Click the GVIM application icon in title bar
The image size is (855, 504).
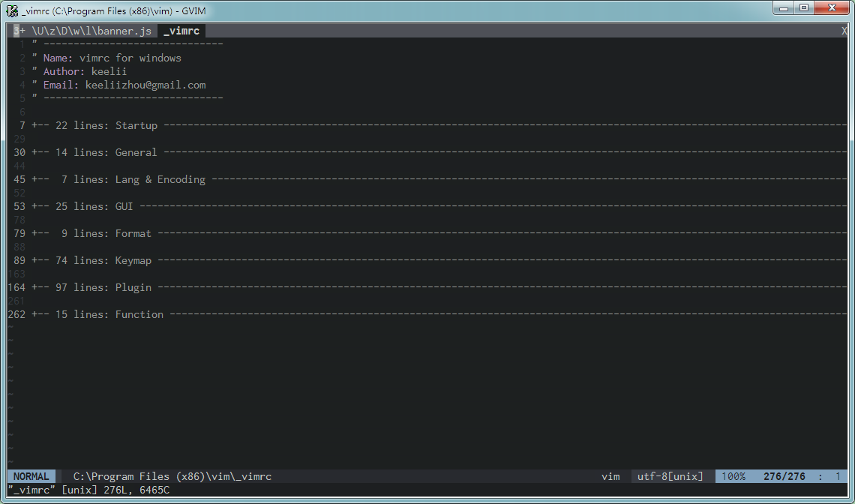click(12, 10)
